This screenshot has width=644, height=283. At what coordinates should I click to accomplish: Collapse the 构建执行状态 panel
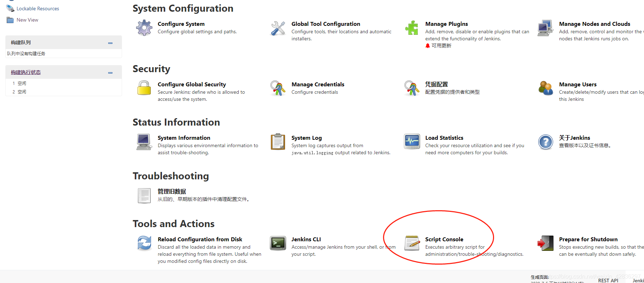[x=110, y=73]
